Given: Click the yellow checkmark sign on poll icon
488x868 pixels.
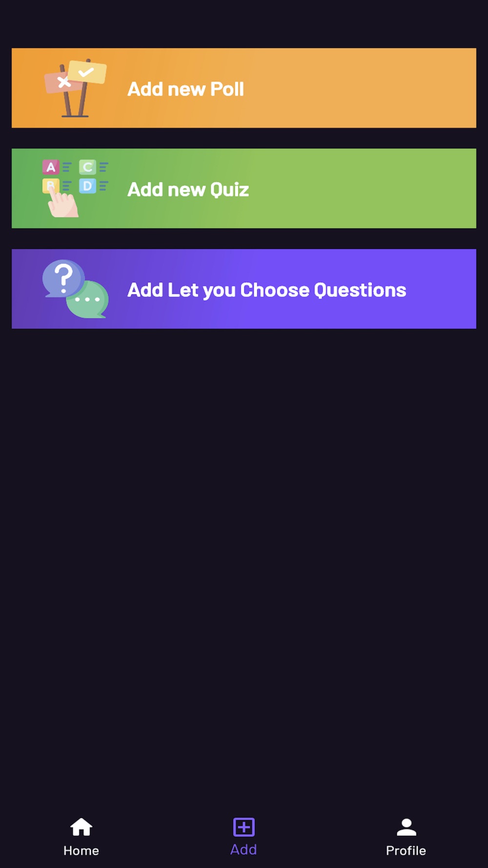Looking at the screenshot, I should click(x=87, y=72).
